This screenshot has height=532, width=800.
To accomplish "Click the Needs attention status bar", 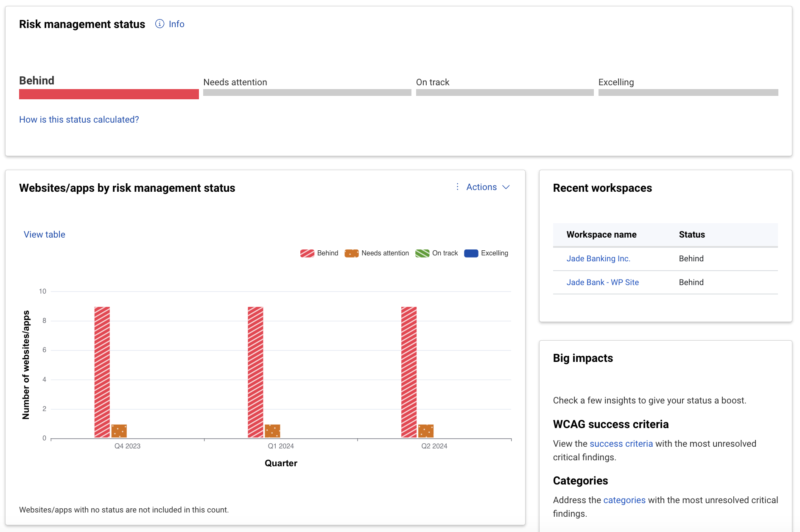I will coord(307,92).
